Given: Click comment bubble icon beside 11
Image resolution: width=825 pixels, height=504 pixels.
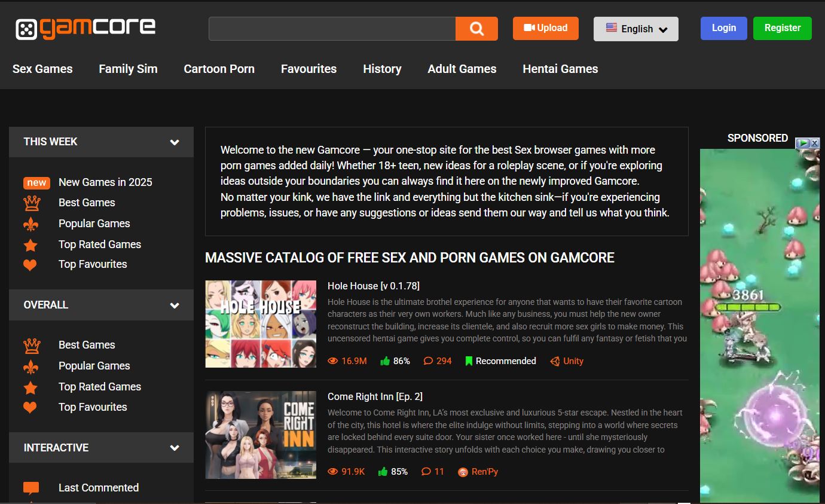Looking at the screenshot, I should (426, 472).
